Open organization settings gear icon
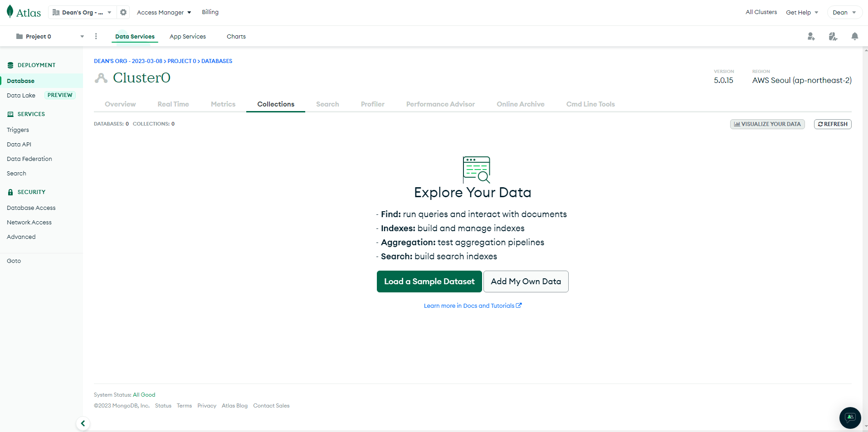The image size is (868, 432). point(123,12)
